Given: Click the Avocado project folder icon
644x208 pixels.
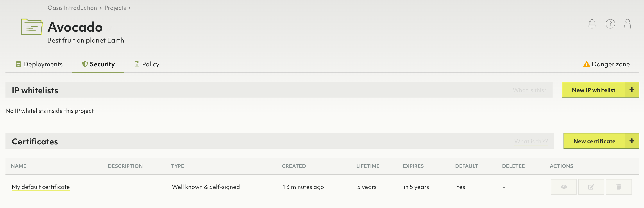Looking at the screenshot, I should tap(31, 27).
